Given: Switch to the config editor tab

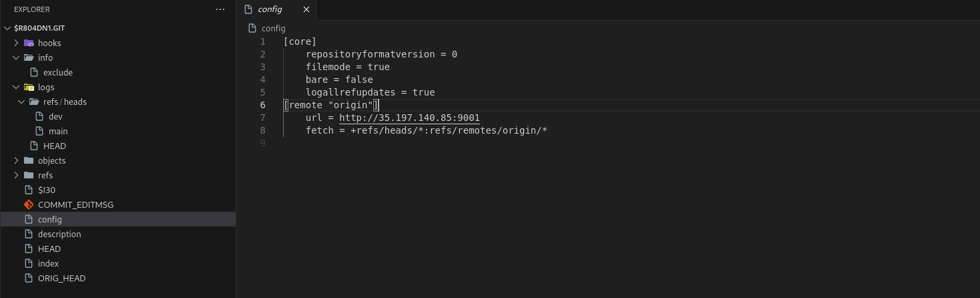Looking at the screenshot, I should click(x=270, y=9).
